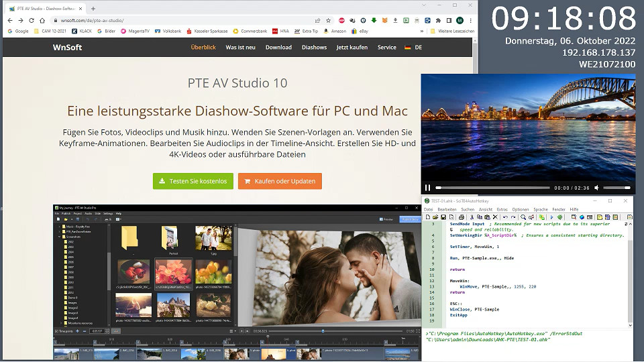Click New file icon in SciTE toolbar
The image size is (644, 362).
click(x=427, y=217)
